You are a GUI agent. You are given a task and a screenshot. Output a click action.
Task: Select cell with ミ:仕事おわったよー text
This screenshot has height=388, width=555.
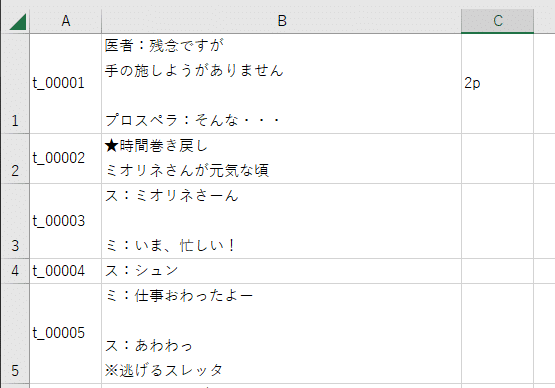click(281, 333)
